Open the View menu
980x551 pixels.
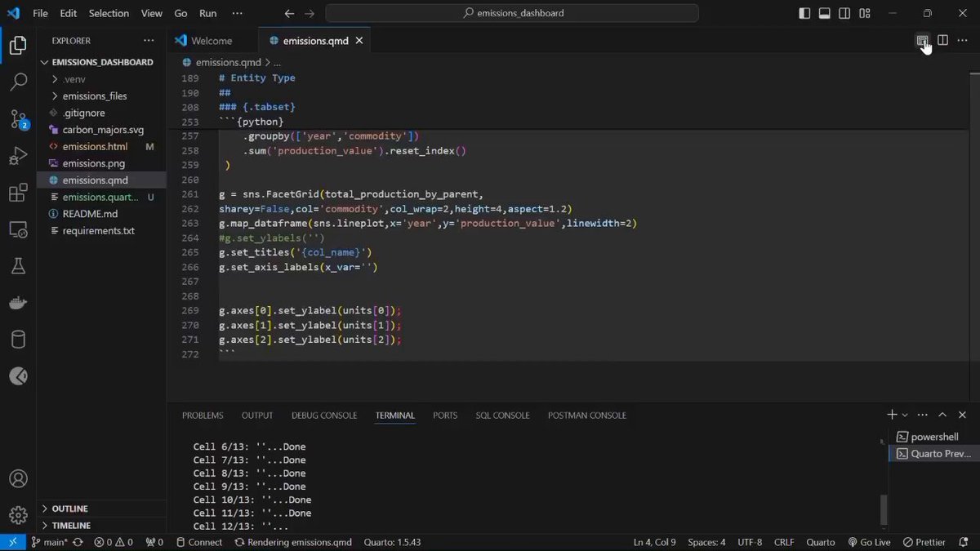(152, 13)
